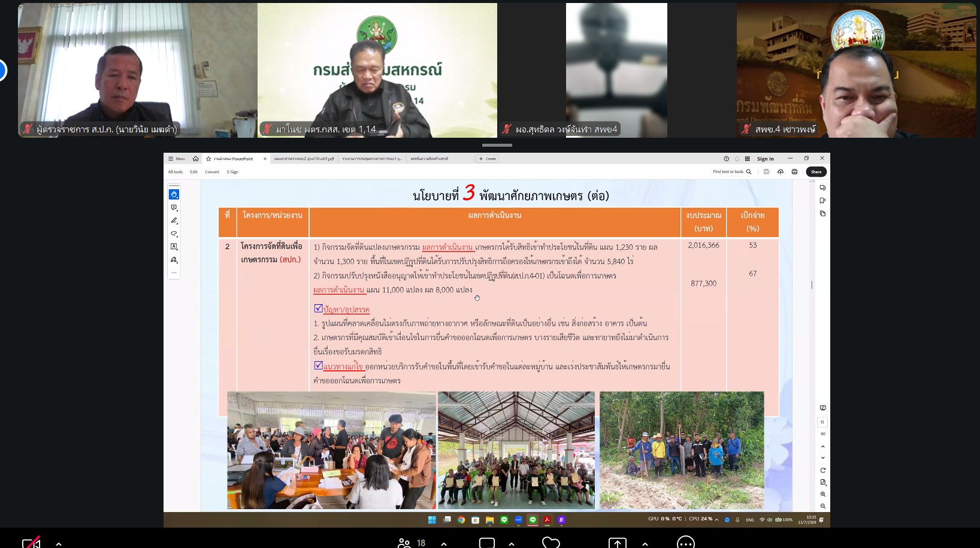Open the shared-screen Windows Start button
This screenshot has width=980, height=548.
coord(432,520)
